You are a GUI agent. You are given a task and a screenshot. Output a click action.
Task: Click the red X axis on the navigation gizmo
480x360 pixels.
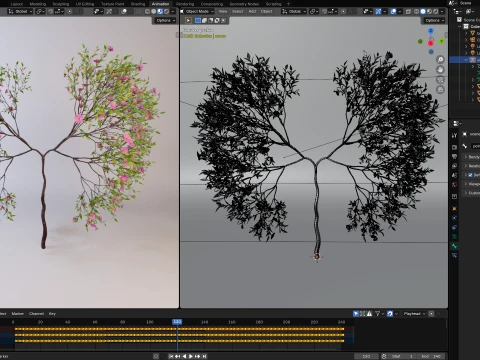[431, 43]
